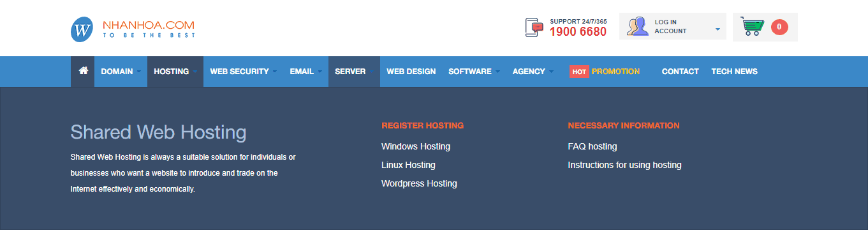Image resolution: width=868 pixels, height=230 pixels.
Task: Select Wordpress Hosting link
Action: tap(419, 183)
